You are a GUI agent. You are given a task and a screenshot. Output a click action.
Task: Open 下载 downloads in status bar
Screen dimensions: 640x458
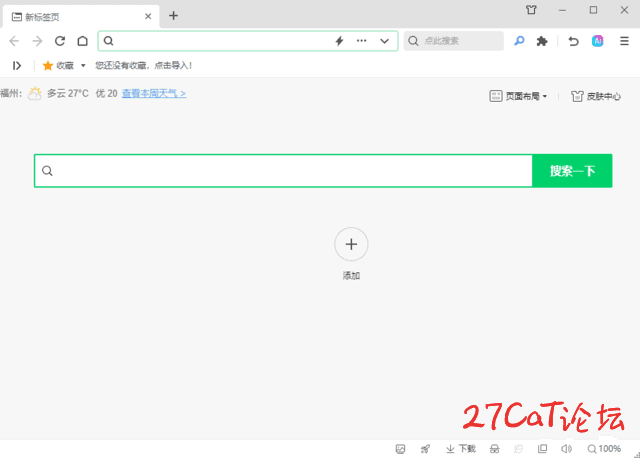[461, 449]
